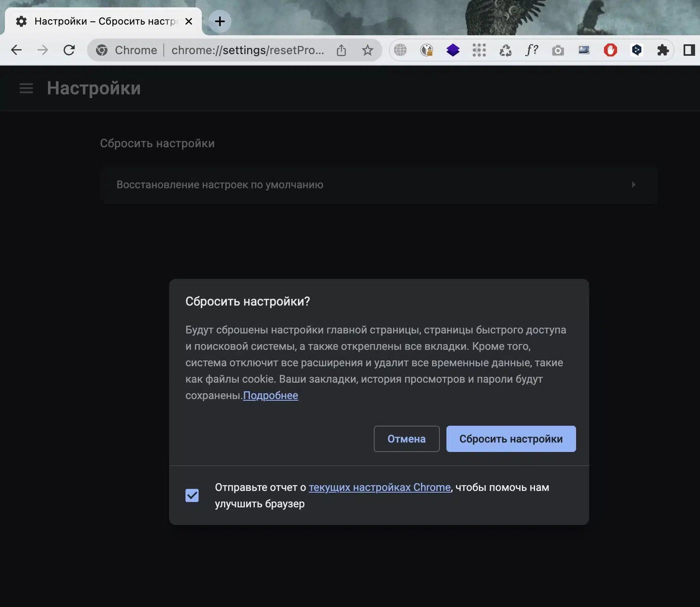Open the Extensions puzzle-piece icon
This screenshot has width=700, height=607.
coord(663,50)
